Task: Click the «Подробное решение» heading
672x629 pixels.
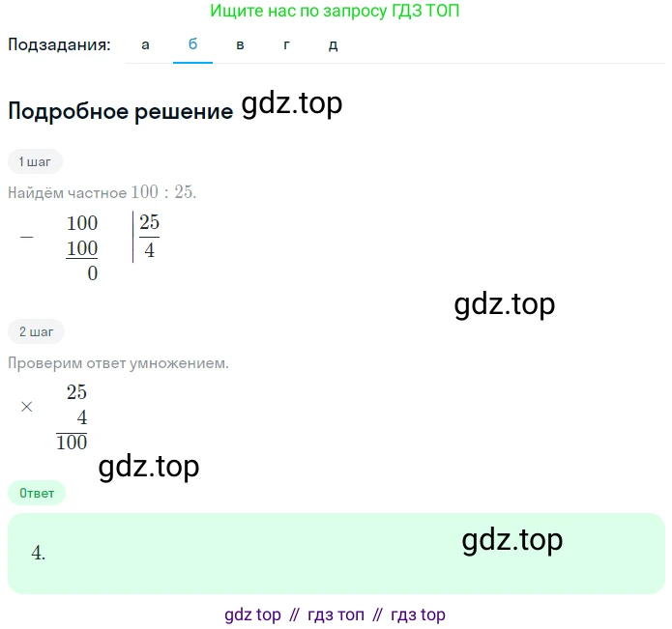Action: point(121,111)
